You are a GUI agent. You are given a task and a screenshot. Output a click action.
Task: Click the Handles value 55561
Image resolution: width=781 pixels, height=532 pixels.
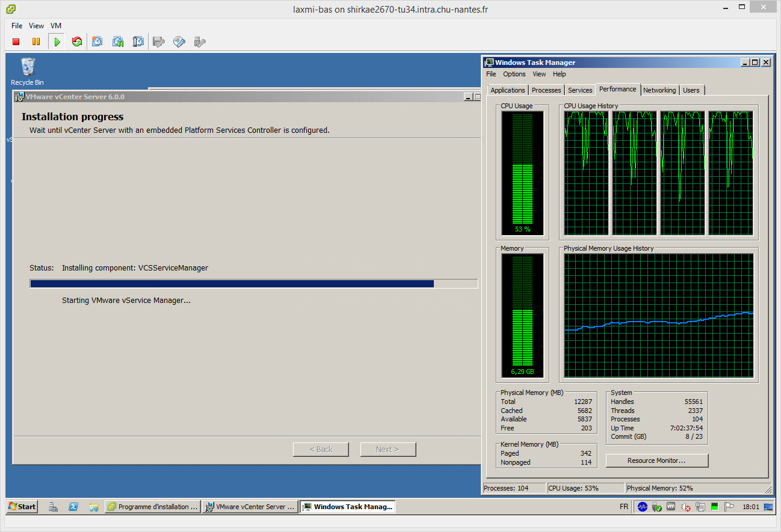(x=693, y=402)
